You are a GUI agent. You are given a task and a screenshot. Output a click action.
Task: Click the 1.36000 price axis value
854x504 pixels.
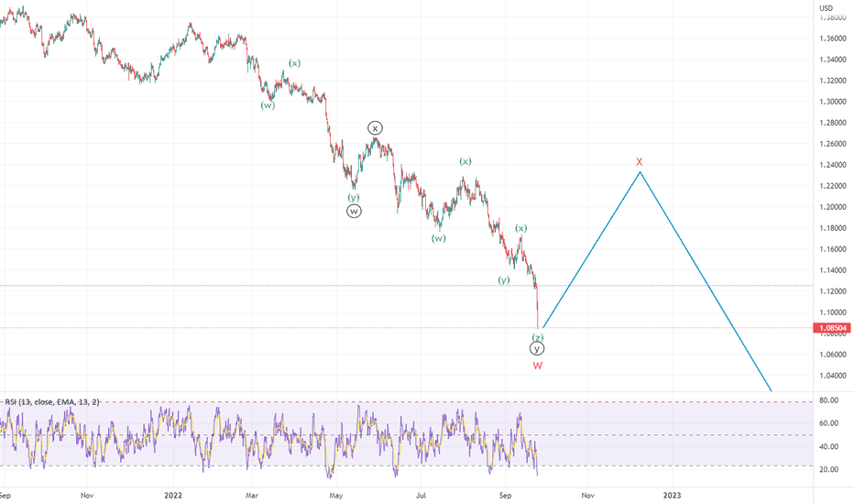(833, 38)
